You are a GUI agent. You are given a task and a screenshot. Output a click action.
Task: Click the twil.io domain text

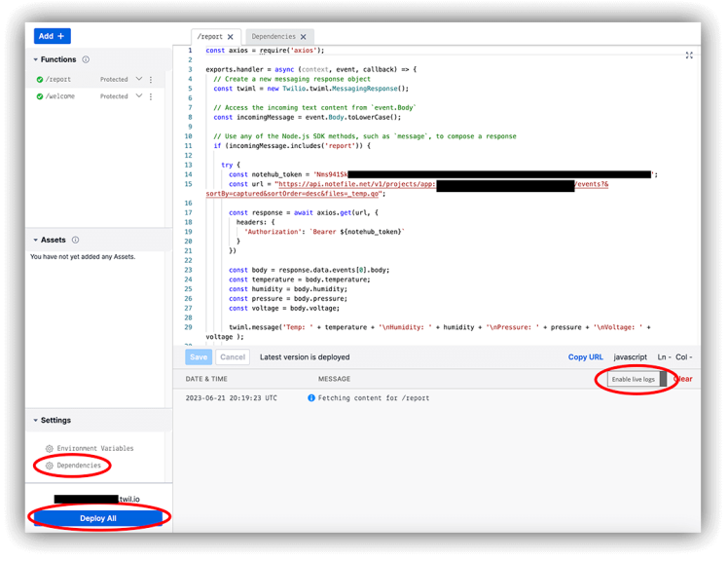click(x=129, y=499)
